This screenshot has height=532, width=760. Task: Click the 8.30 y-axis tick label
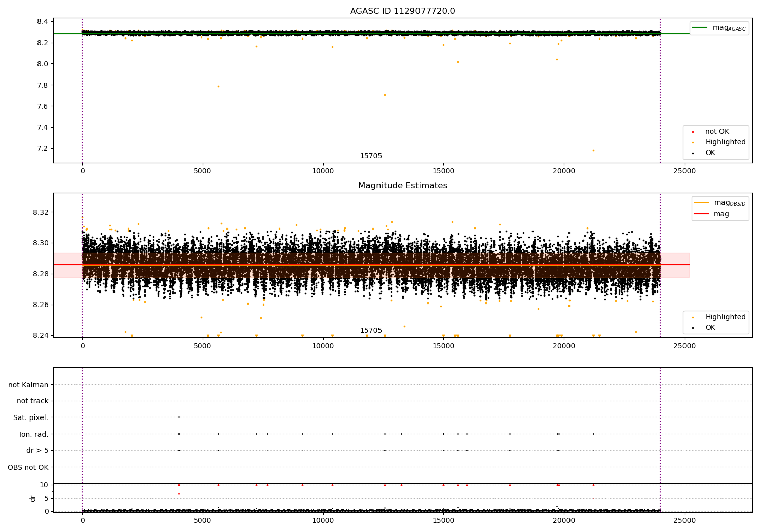point(41,243)
